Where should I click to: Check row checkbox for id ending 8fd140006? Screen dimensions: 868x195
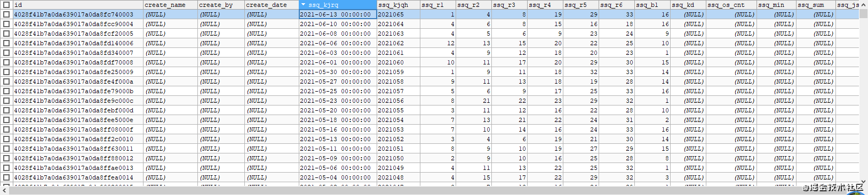[x=6, y=43]
